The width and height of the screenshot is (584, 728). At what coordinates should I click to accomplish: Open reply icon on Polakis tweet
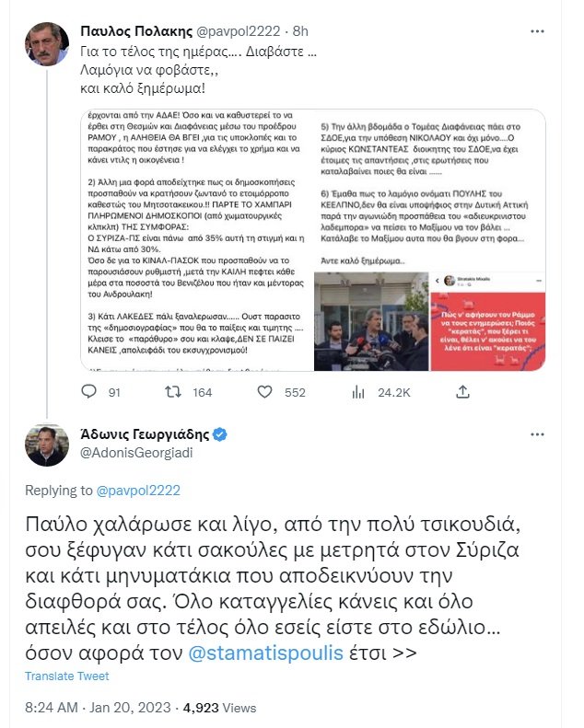tap(88, 392)
